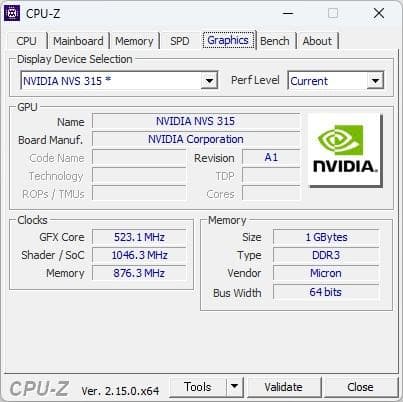Image resolution: width=403 pixels, height=402 pixels.
Task: Click the Validate button
Action: pyautogui.click(x=284, y=387)
